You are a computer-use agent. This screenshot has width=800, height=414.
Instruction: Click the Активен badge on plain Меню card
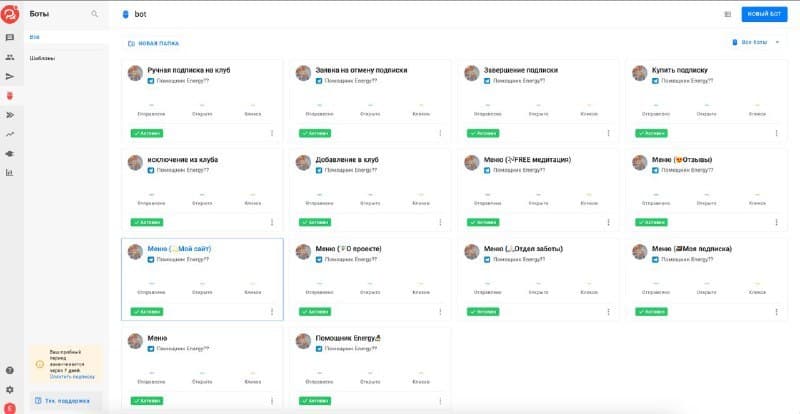click(x=147, y=401)
